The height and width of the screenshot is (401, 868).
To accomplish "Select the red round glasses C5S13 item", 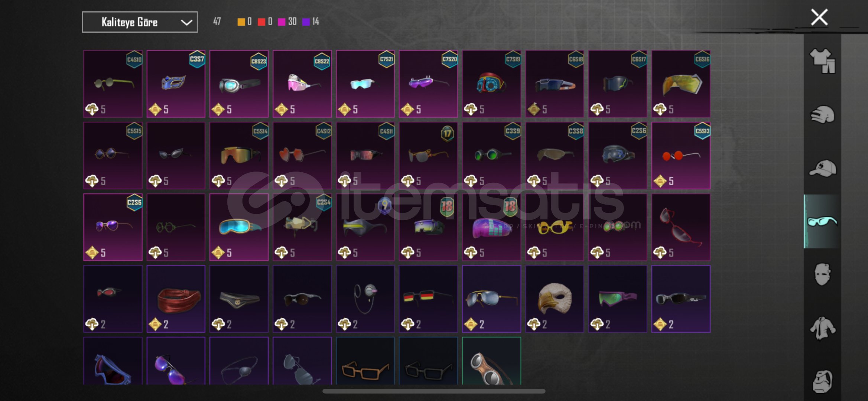I will [x=681, y=156].
